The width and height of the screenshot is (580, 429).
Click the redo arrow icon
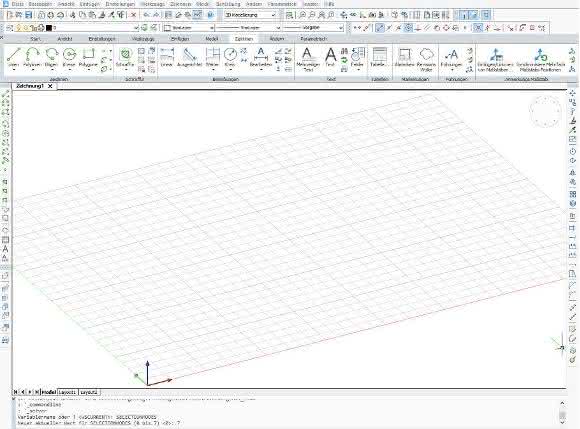(x=156, y=15)
